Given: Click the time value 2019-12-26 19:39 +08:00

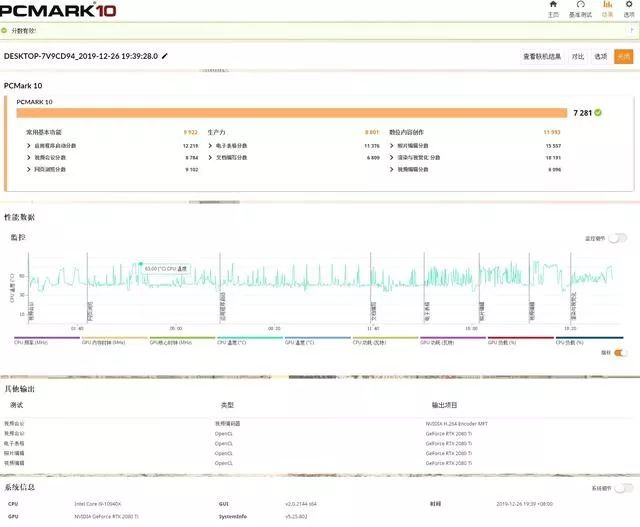Looking at the screenshot, I should pyautogui.click(x=524, y=504).
